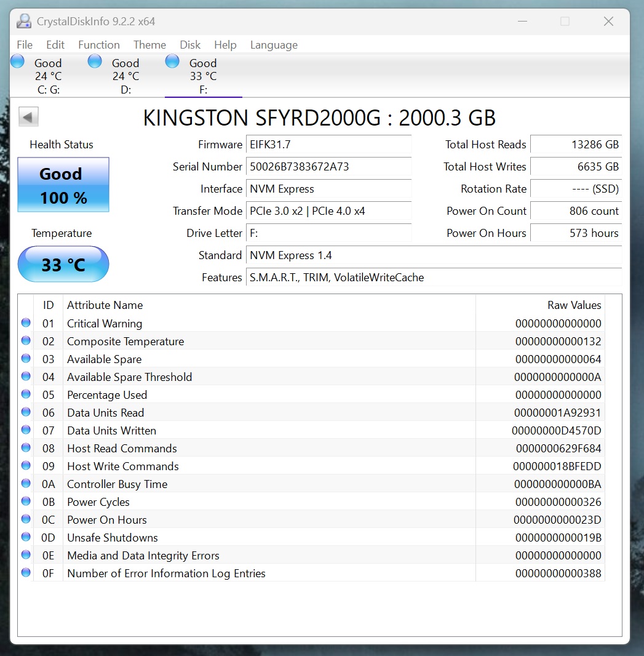Open the Theme menu

(149, 45)
